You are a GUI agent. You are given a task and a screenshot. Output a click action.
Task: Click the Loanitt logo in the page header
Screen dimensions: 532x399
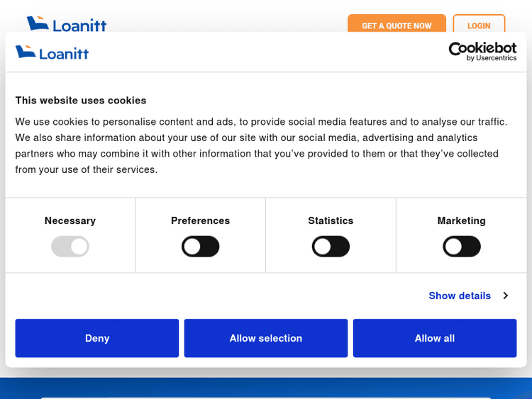[x=66, y=25]
